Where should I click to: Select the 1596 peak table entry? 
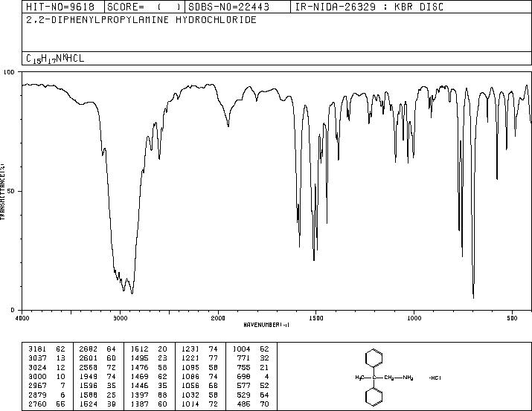(97, 386)
